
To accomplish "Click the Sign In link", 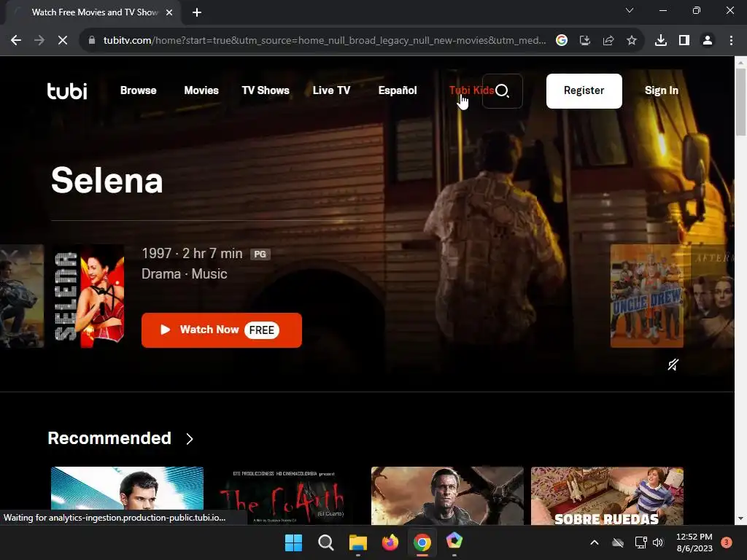I will coord(661,90).
